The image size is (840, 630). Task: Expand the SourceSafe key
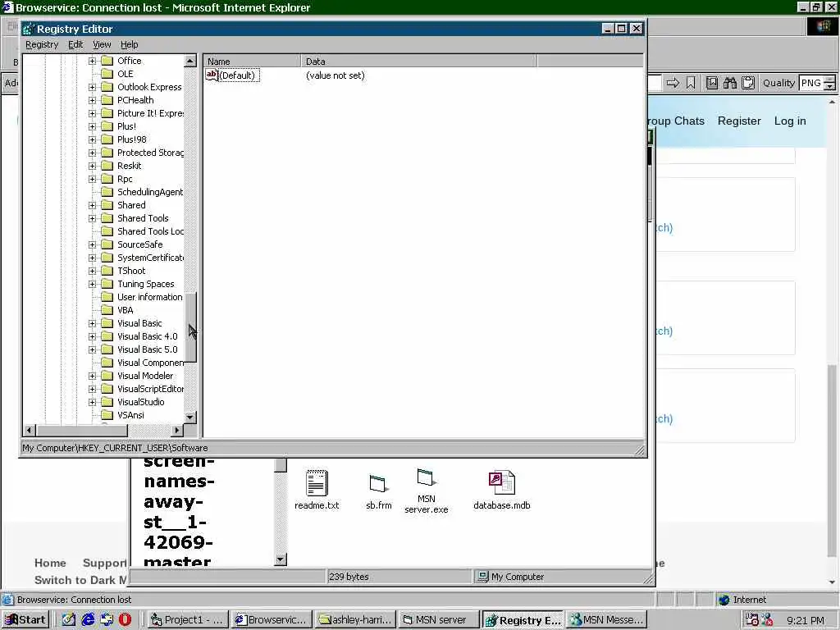(x=92, y=244)
